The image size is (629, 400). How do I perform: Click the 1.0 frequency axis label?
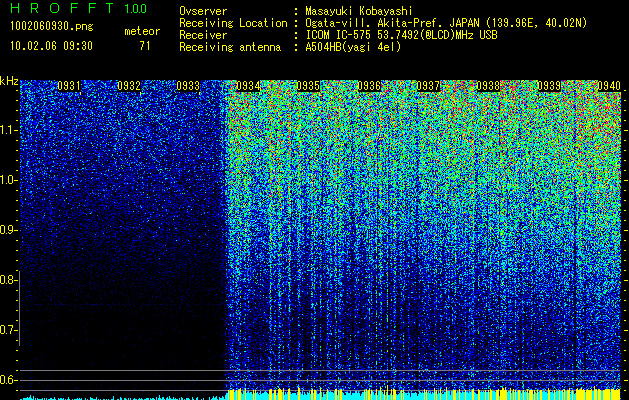(8, 180)
